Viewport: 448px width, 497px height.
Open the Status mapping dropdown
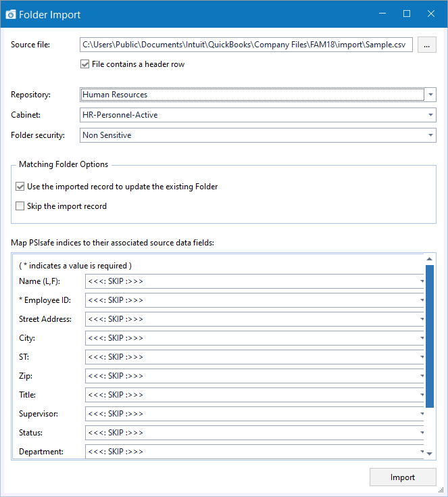pos(255,433)
